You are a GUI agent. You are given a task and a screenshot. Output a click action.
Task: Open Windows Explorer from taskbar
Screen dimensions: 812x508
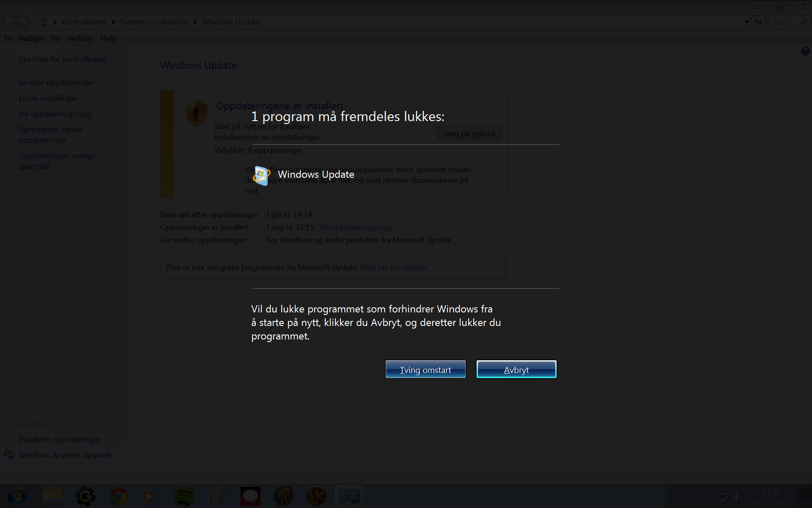click(x=53, y=497)
